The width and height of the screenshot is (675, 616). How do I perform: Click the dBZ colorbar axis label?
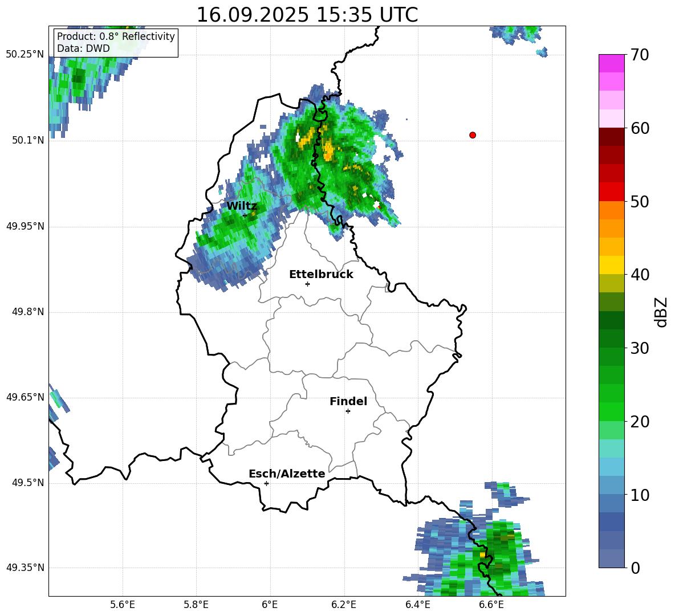click(x=661, y=312)
